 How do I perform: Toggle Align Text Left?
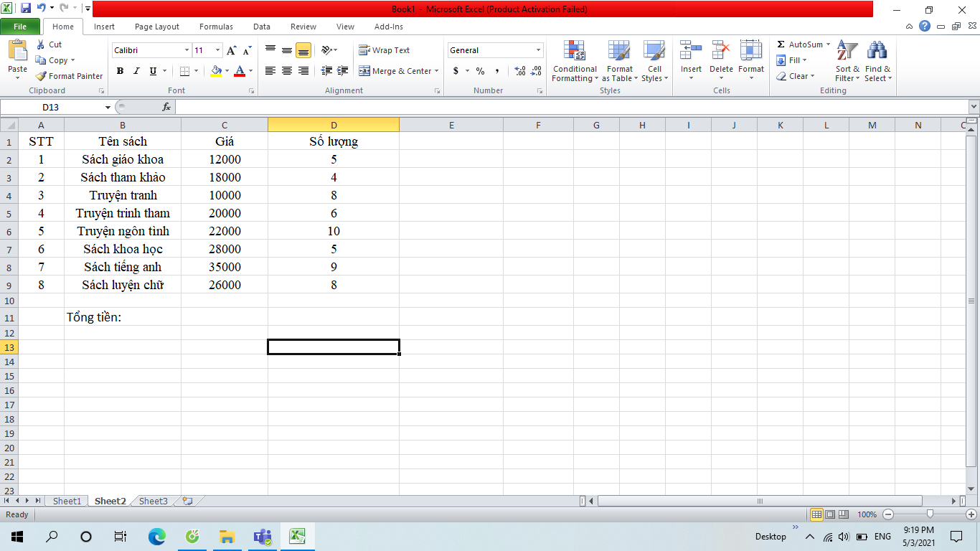coord(270,71)
